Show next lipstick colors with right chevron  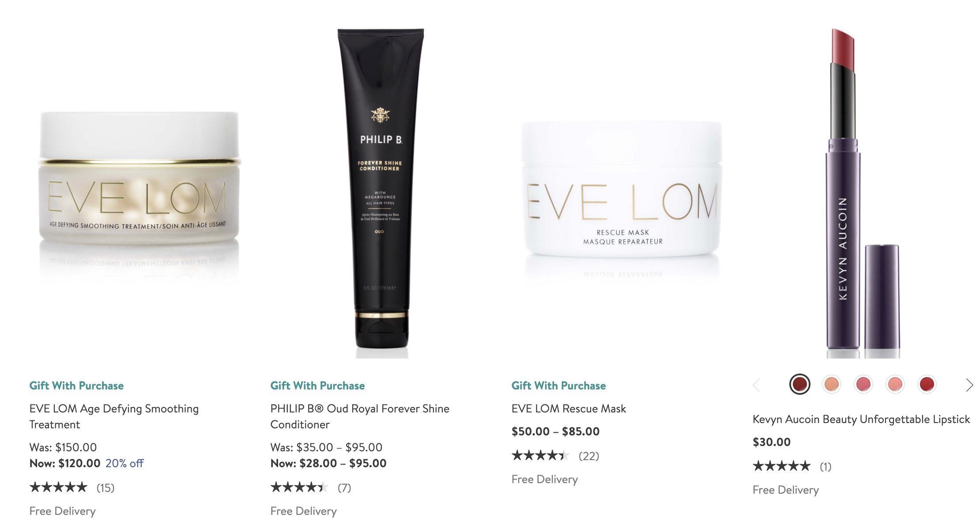click(969, 385)
